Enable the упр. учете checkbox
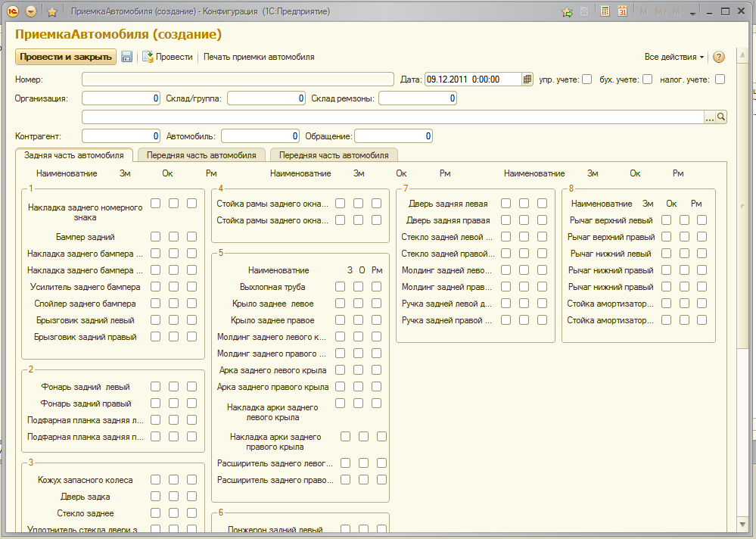Viewport: 756px width, 539px height. click(586, 79)
